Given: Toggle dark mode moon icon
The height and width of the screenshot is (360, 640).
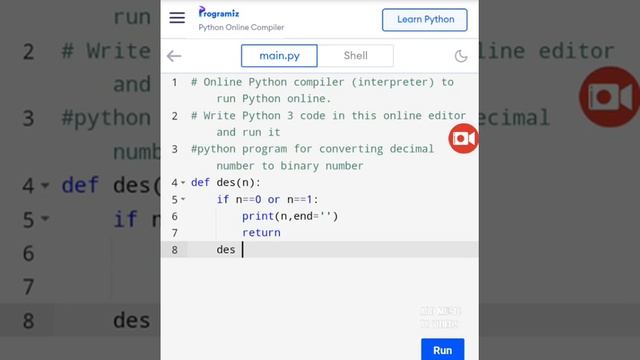Looking at the screenshot, I should pos(461,56).
